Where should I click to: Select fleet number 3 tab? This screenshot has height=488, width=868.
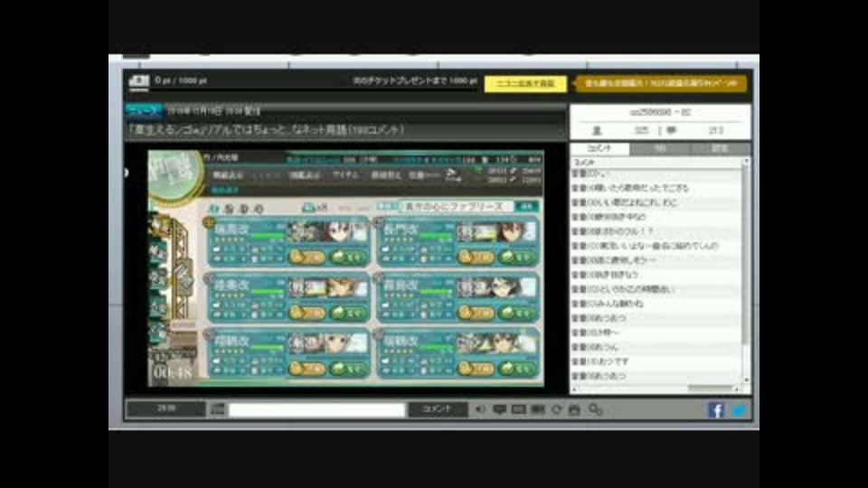pos(243,209)
